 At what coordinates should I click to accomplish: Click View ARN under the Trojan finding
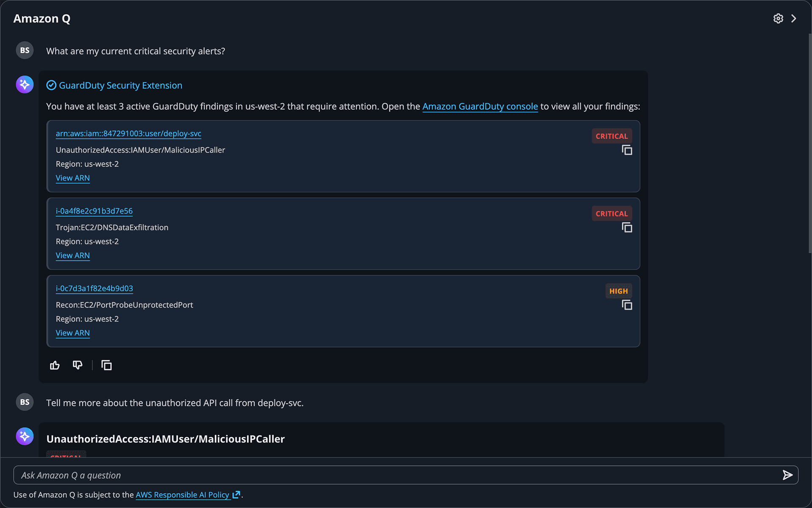[x=72, y=255]
